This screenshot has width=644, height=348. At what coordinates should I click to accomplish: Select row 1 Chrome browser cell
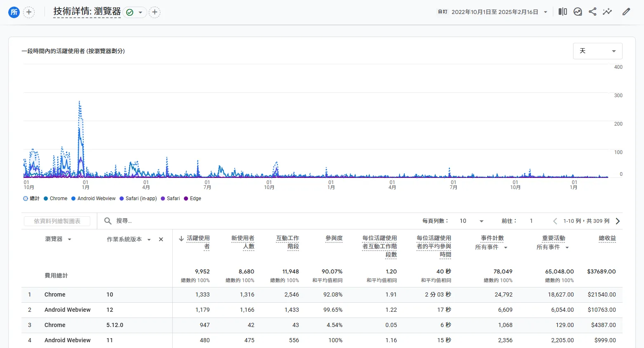[x=55, y=294]
